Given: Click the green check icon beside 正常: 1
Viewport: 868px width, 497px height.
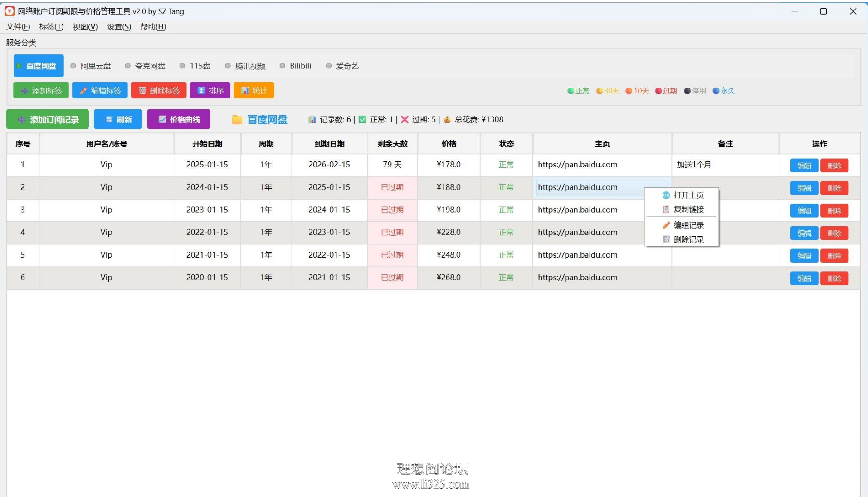Looking at the screenshot, I should pos(362,119).
